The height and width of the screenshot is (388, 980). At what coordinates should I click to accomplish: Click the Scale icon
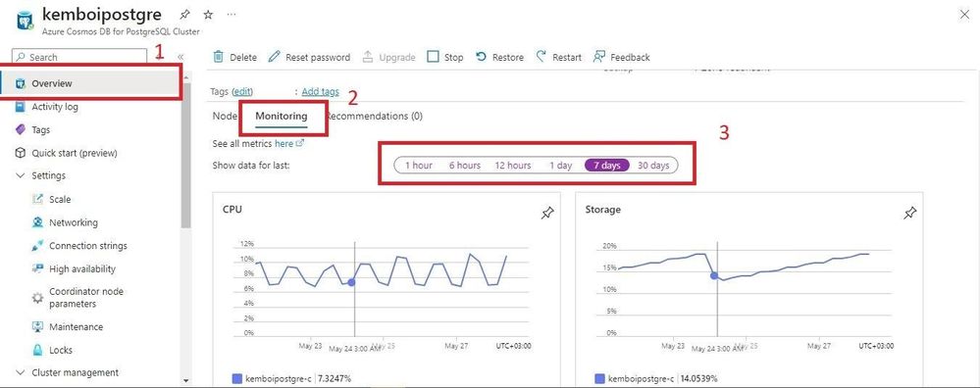(37, 200)
